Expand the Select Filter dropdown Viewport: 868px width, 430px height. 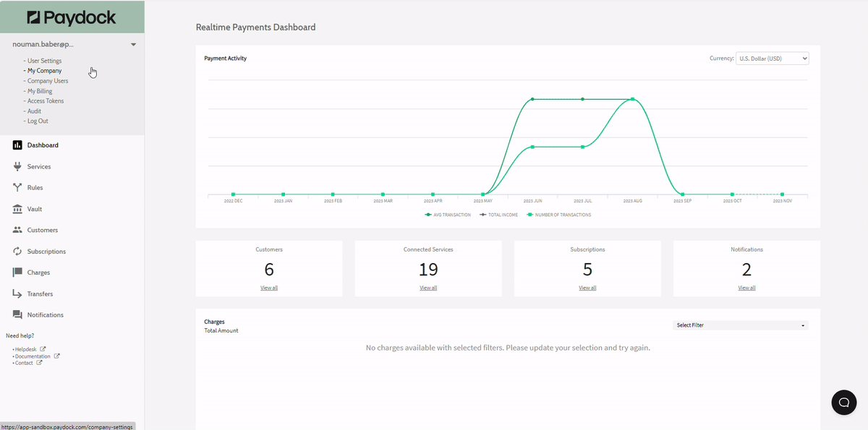point(741,325)
